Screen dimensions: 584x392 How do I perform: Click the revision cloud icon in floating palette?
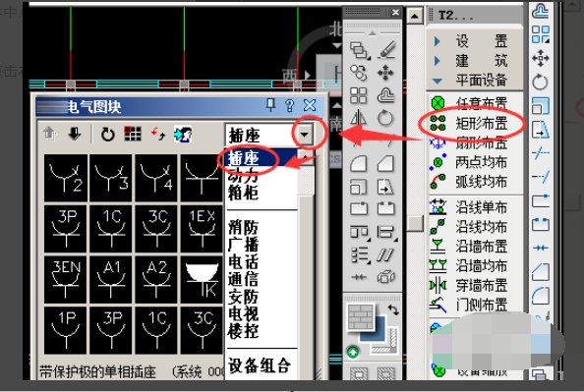tap(385, 95)
